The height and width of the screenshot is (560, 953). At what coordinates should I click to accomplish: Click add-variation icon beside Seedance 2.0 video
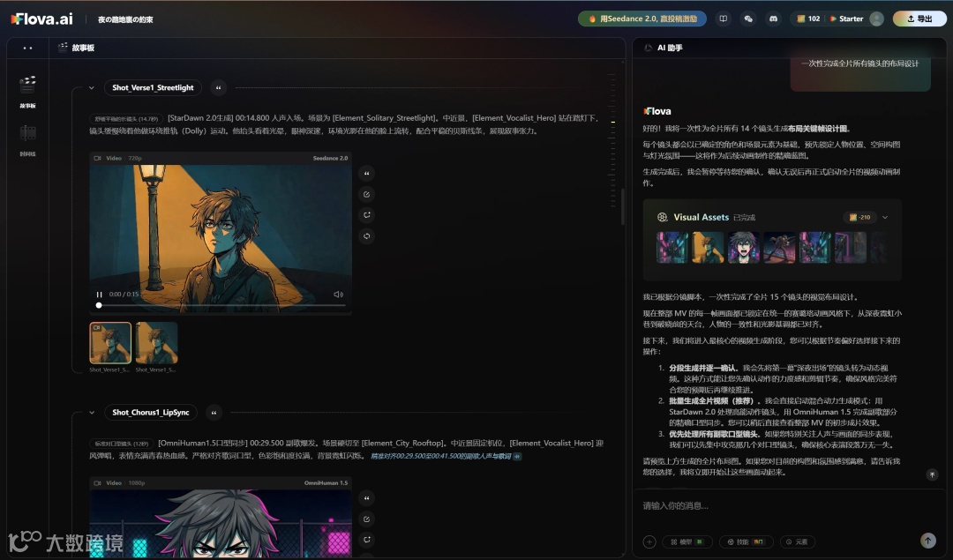(366, 215)
